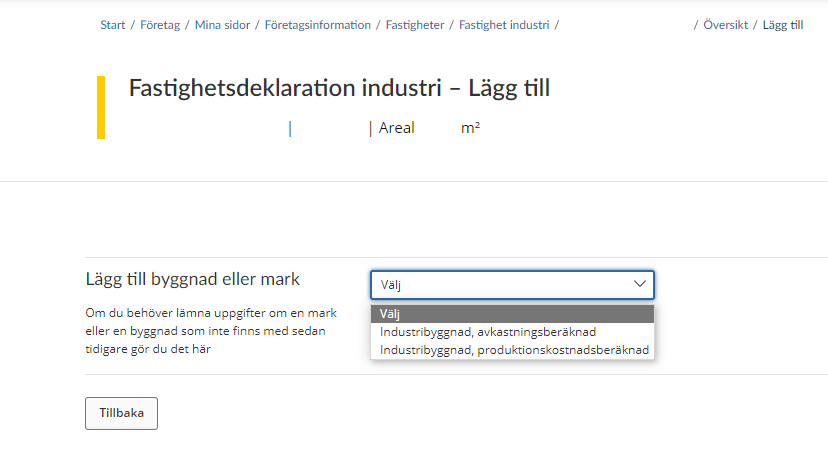Go to the Start breadcrumb link
This screenshot has height=469, width=828.
(x=112, y=25)
